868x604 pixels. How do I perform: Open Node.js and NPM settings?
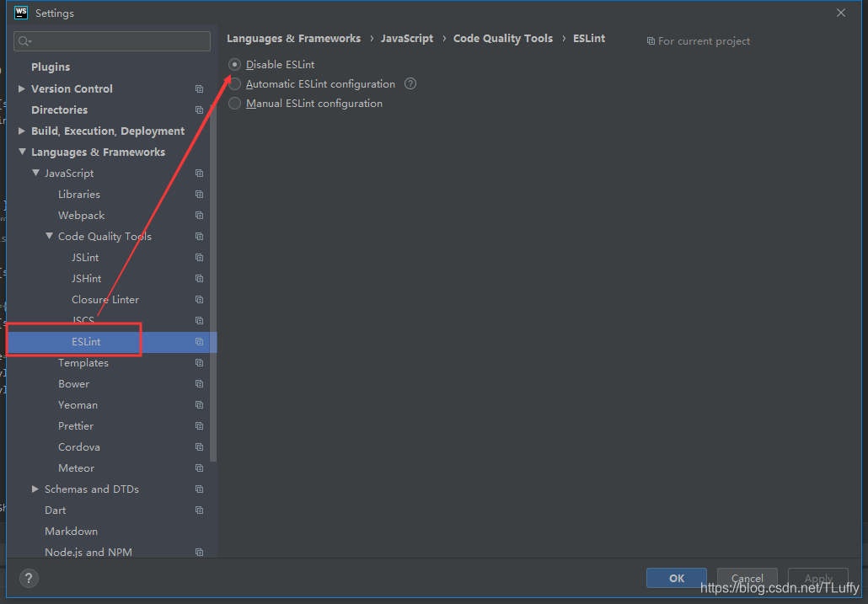[x=88, y=552]
